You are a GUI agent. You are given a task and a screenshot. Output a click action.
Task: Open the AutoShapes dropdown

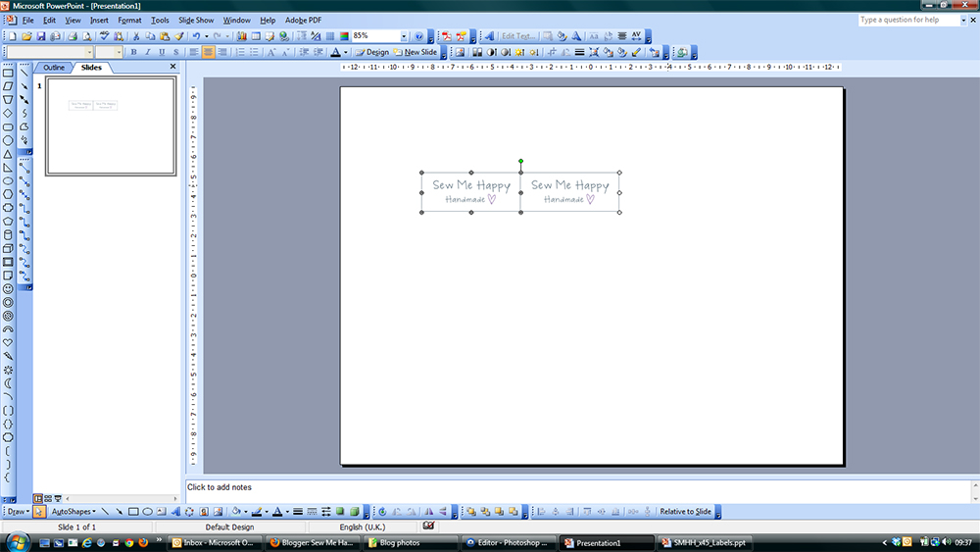[73, 512]
